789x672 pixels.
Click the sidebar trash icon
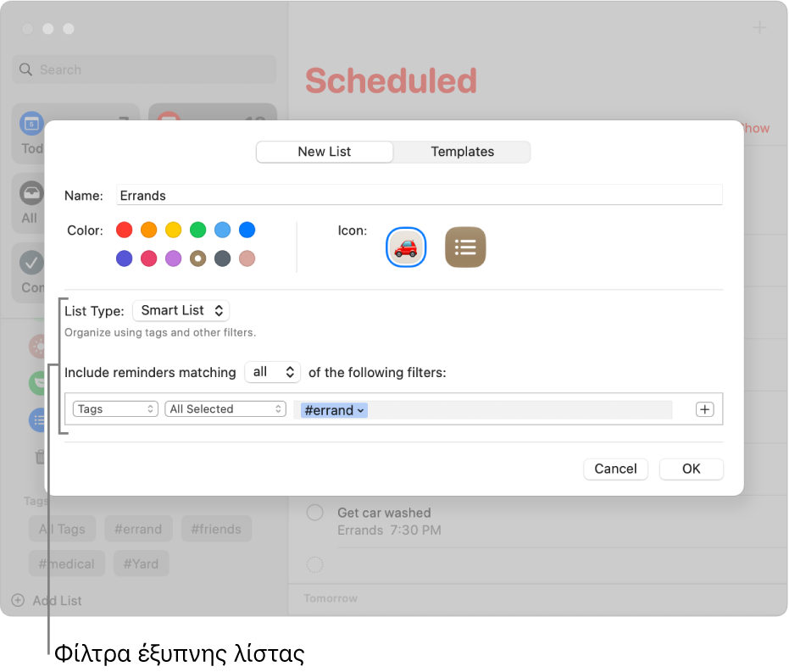(40, 457)
